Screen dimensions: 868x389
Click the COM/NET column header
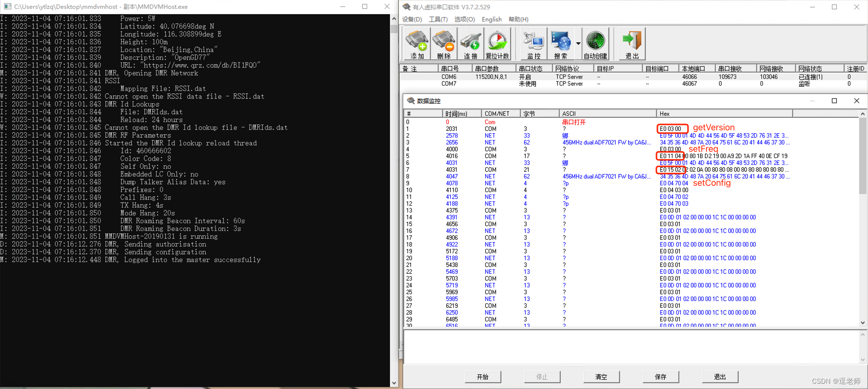[x=501, y=114]
